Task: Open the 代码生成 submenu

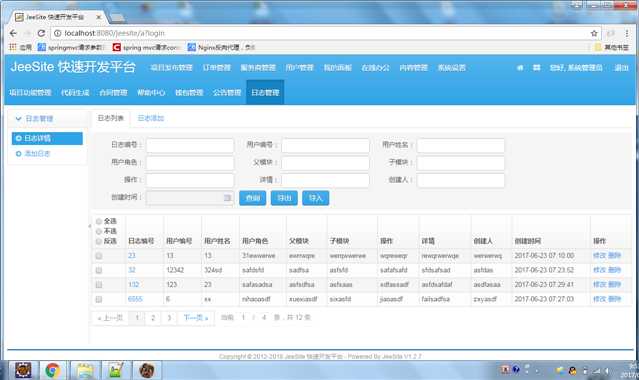Action: click(x=75, y=93)
